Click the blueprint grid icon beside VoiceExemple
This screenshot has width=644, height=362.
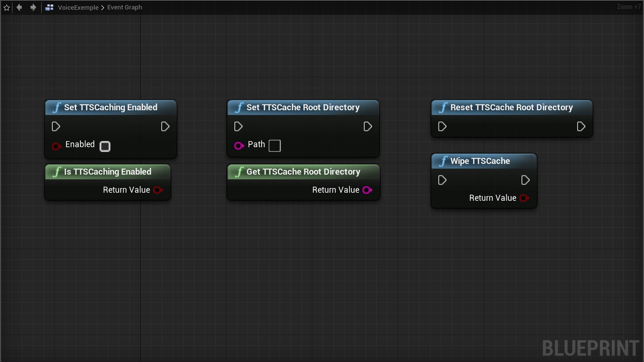tap(50, 7)
